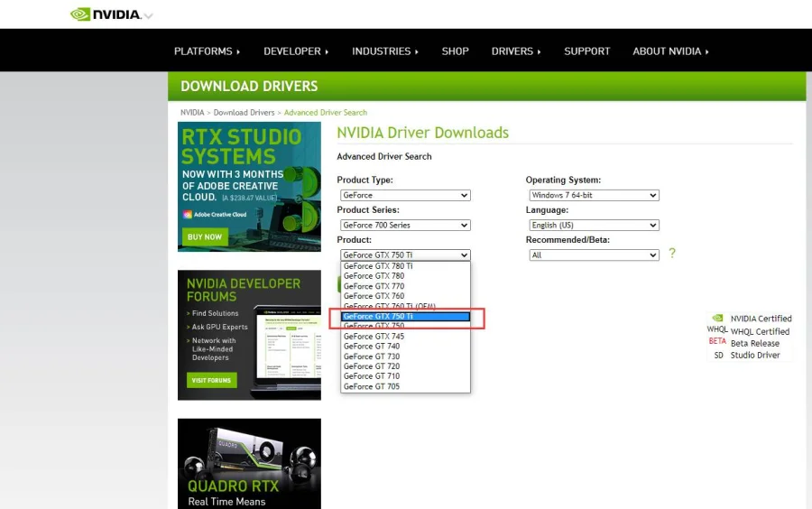Open the Product Type dropdown
Screen dimensions: 812x509
pos(405,195)
